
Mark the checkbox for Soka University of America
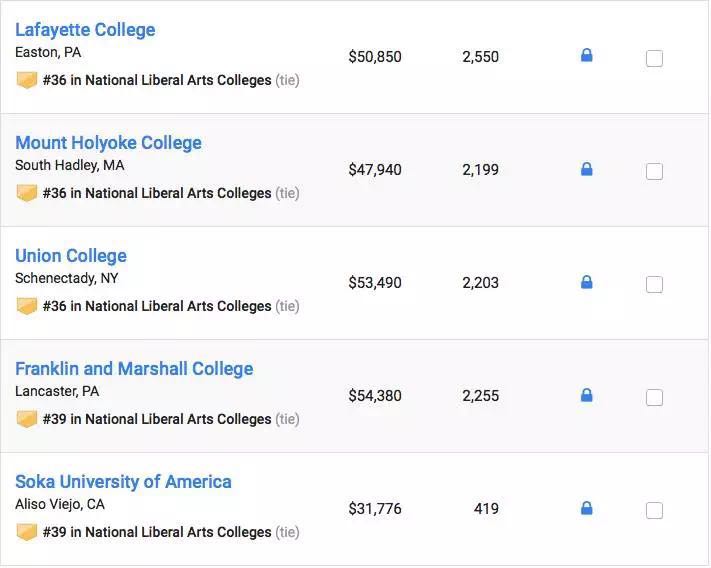(x=654, y=511)
